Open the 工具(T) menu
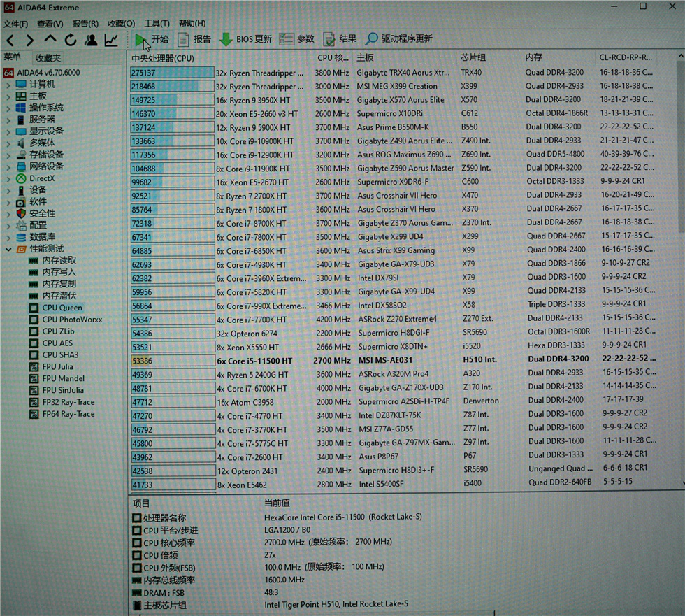The height and width of the screenshot is (616, 685). tap(157, 23)
